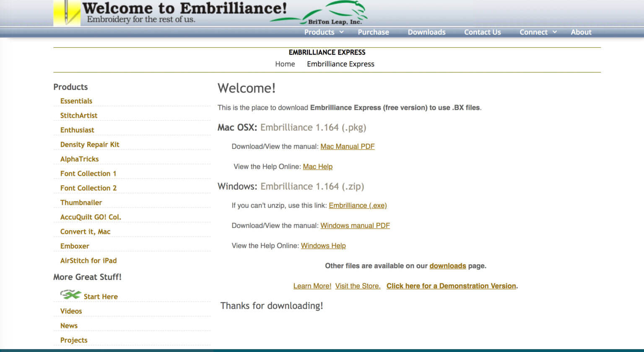Click the BriTon Leap horse logo
Viewport: 644px width, 352px height.
coord(335,13)
